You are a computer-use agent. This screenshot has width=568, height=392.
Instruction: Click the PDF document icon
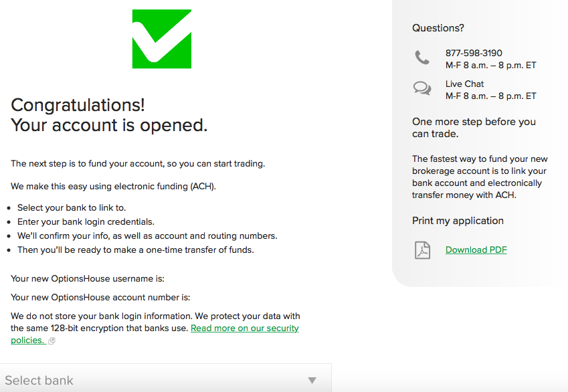pyautogui.click(x=422, y=250)
